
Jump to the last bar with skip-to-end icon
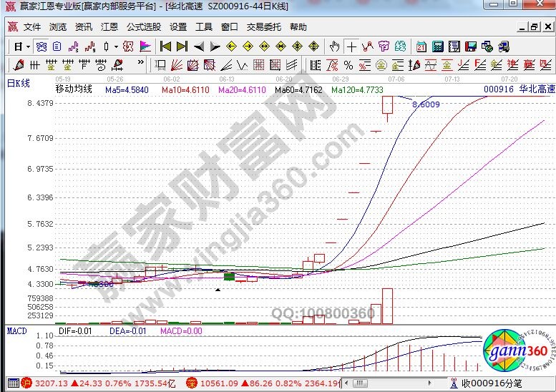[182, 46]
